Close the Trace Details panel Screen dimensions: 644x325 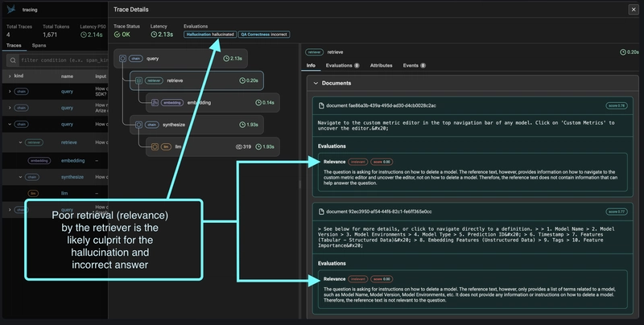632,10
